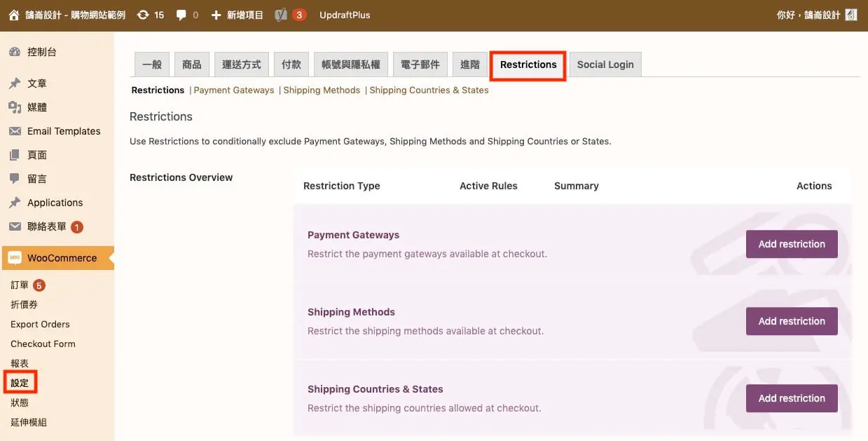
Task: Open Export Orders under WooCommerce
Action: pos(40,325)
